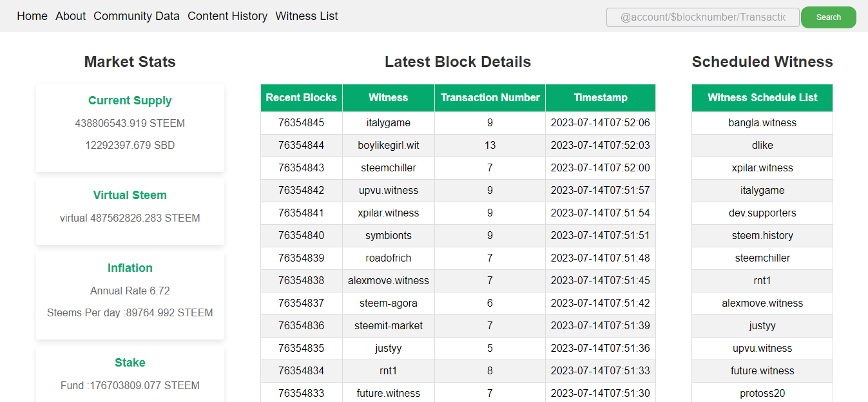
Task: Click steem-agora in the Witness column
Action: pos(389,303)
